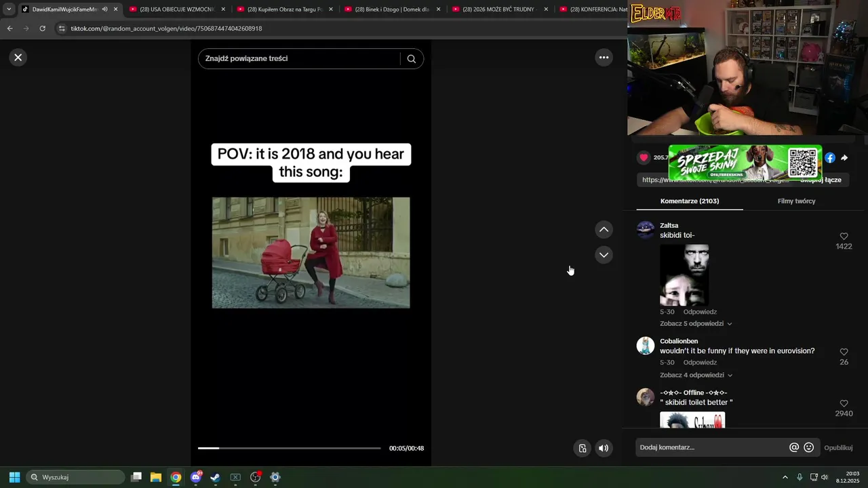Open the three-dots more options menu
This screenshot has height=488, width=868.
coord(604,58)
